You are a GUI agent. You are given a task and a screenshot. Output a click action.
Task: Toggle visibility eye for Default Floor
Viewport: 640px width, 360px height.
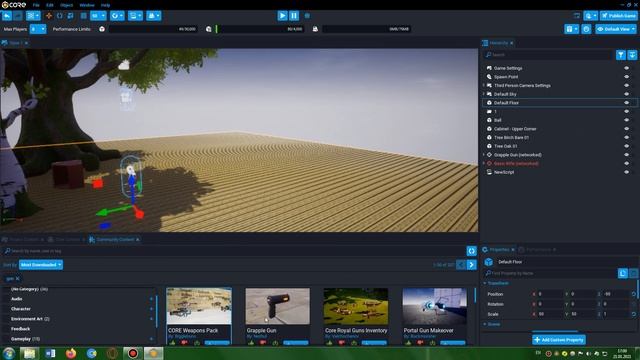click(x=627, y=103)
